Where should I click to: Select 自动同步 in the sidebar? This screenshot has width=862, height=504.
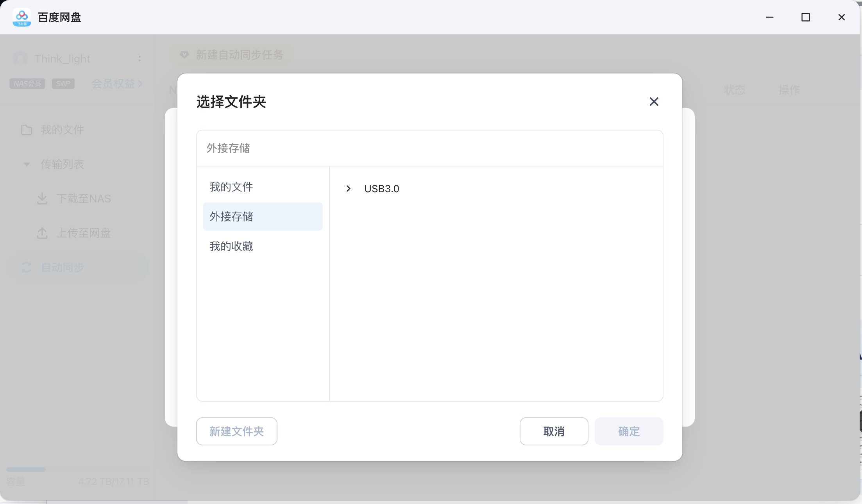[x=78, y=267]
